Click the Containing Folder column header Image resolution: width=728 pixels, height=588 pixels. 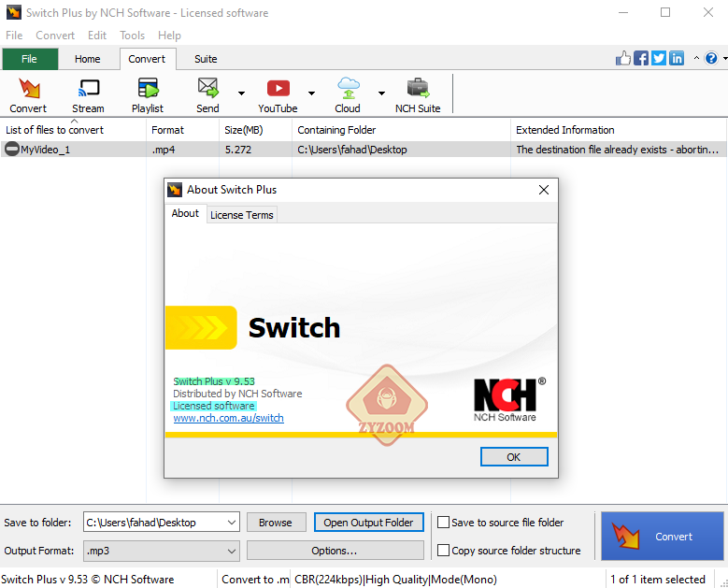pos(401,130)
